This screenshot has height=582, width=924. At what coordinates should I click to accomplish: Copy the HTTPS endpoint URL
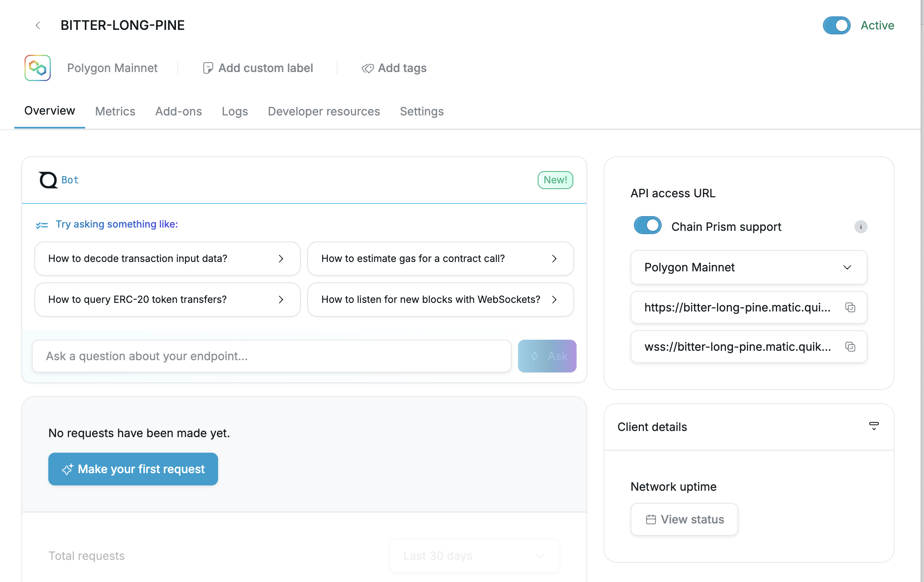(x=850, y=307)
